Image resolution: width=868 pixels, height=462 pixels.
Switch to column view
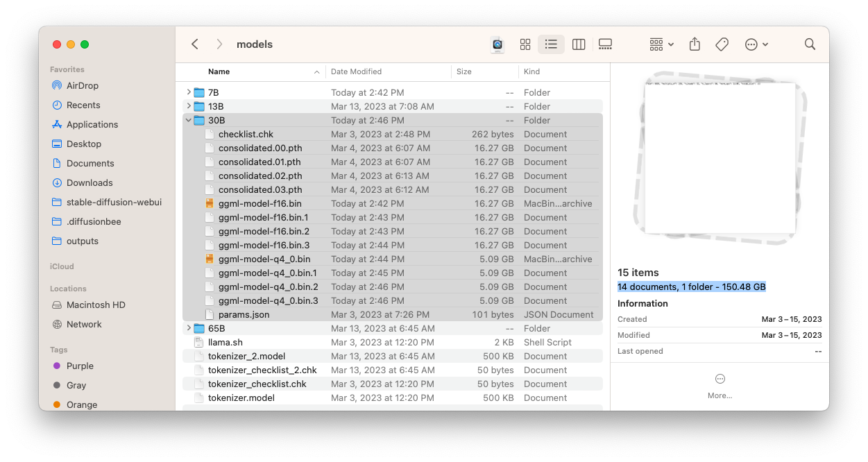click(x=579, y=44)
